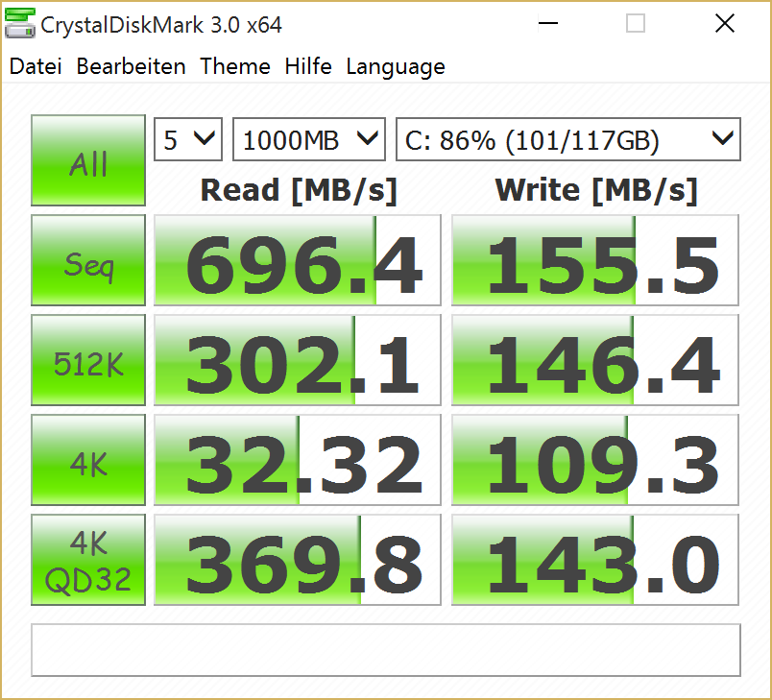Click the 4K read result 32.32
The image size is (772, 700).
click(298, 460)
